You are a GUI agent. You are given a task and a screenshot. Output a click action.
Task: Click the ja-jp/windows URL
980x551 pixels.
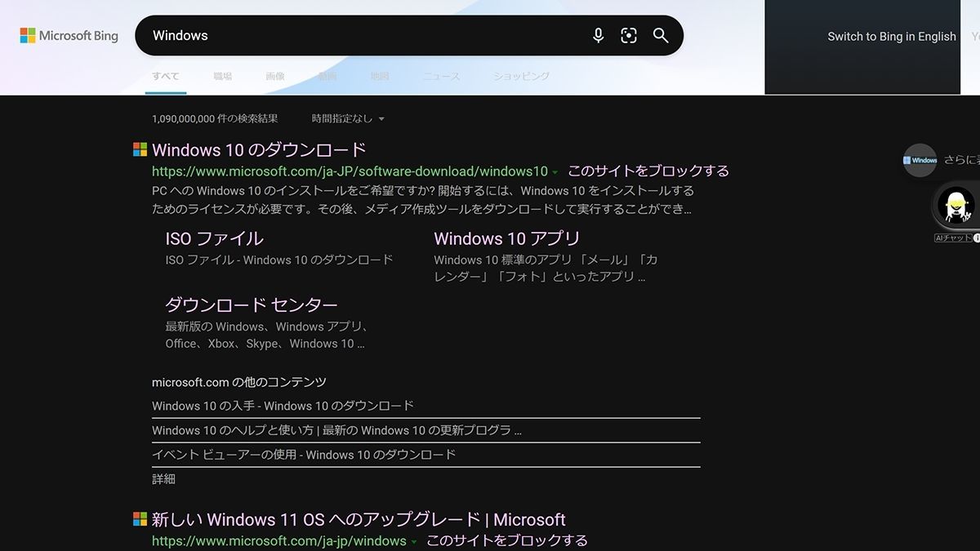(x=278, y=541)
